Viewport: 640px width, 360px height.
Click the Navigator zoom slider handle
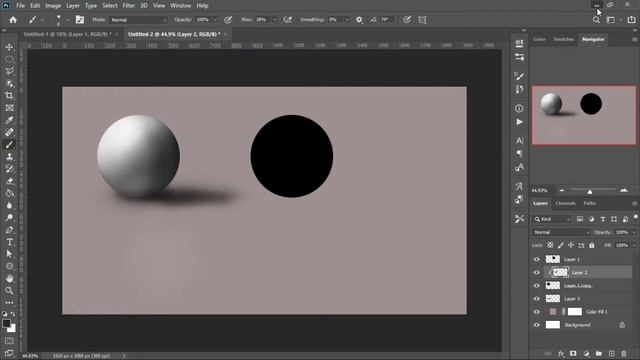click(590, 191)
